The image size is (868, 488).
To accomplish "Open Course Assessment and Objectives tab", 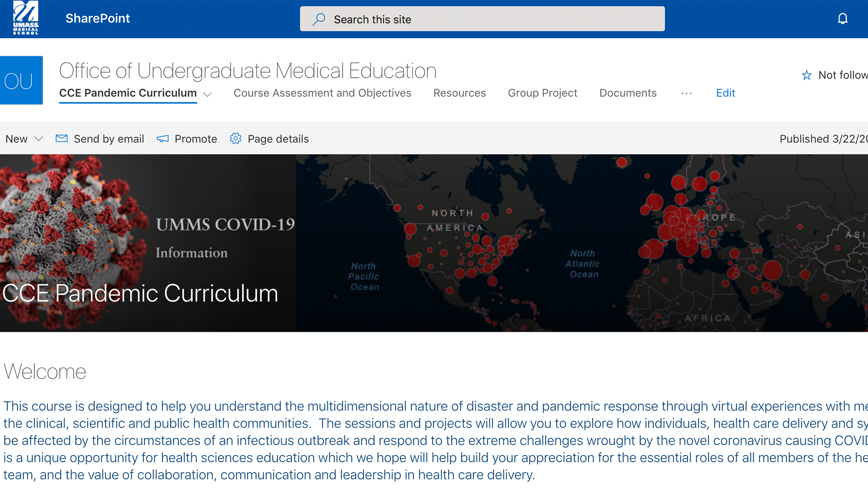I will 322,93.
